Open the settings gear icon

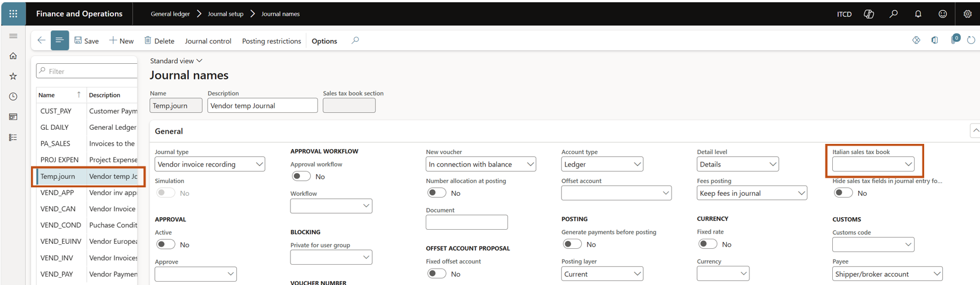(967, 14)
